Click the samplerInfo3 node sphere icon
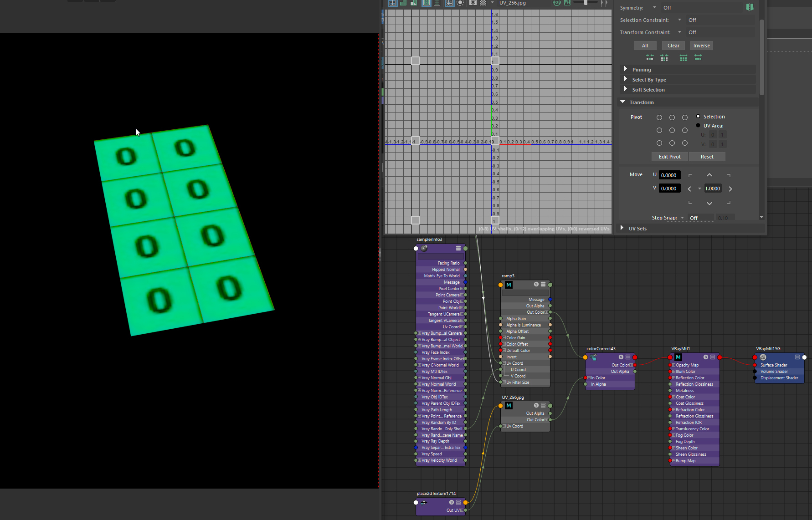 [424, 248]
